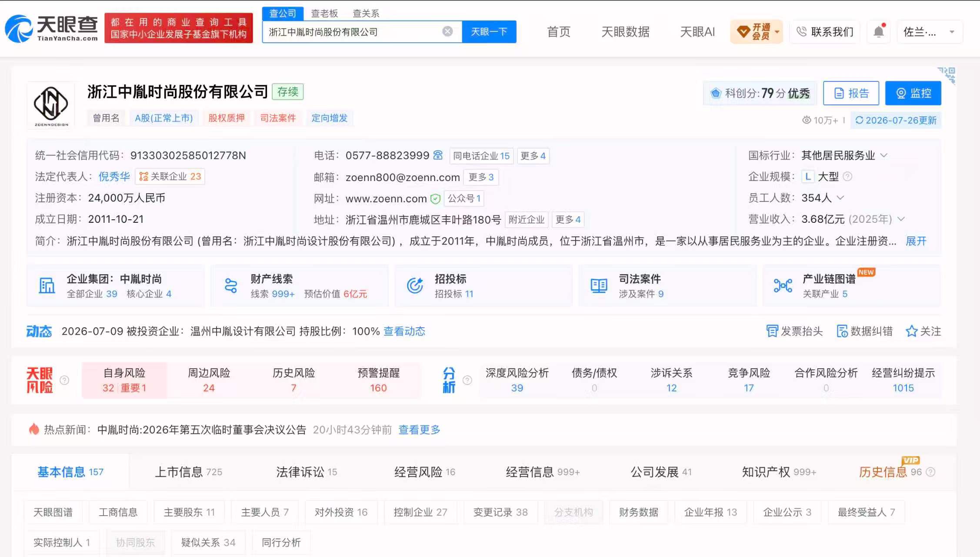Click the 发票抬头 invoice icon

coord(772,331)
